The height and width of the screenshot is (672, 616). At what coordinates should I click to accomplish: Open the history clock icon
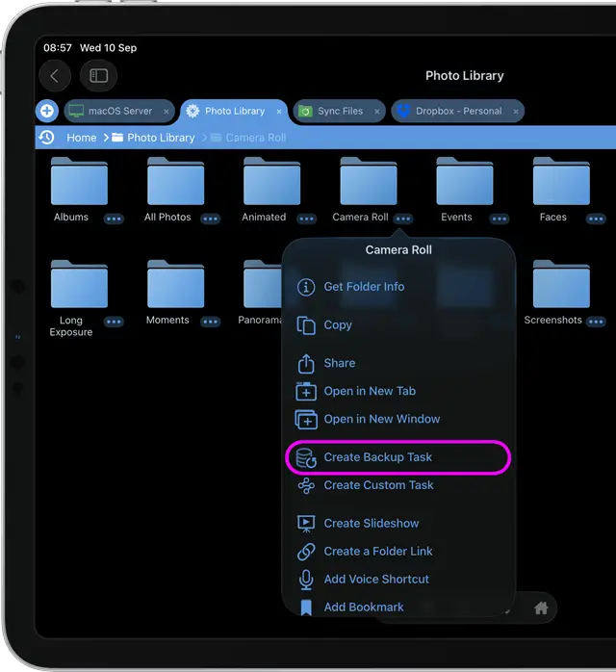[46, 138]
